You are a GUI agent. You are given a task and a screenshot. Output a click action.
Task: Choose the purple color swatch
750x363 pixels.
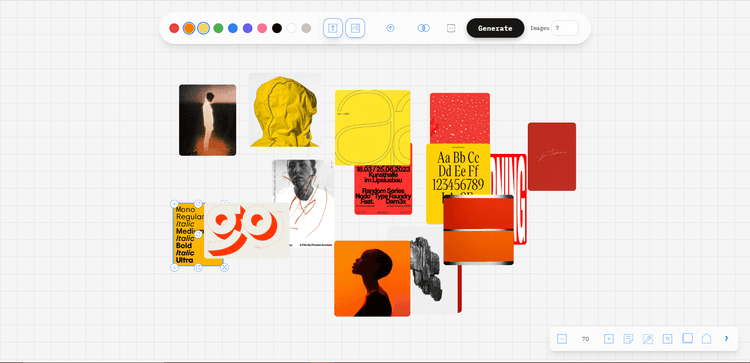[247, 28]
